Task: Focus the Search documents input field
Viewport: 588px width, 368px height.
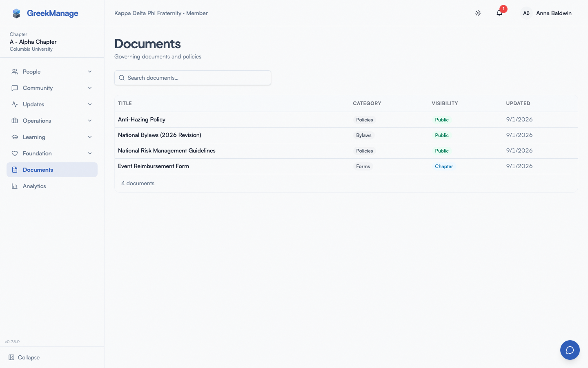Action: point(193,78)
